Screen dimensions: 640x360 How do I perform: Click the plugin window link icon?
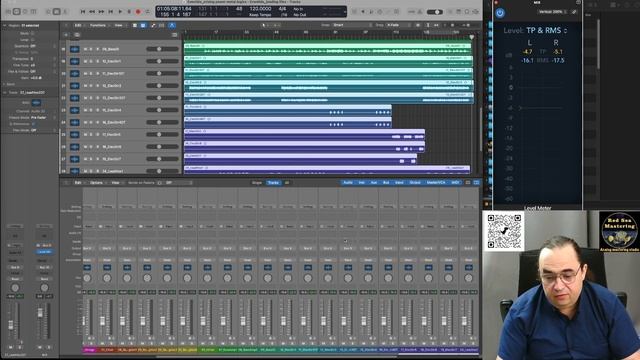(x=574, y=12)
